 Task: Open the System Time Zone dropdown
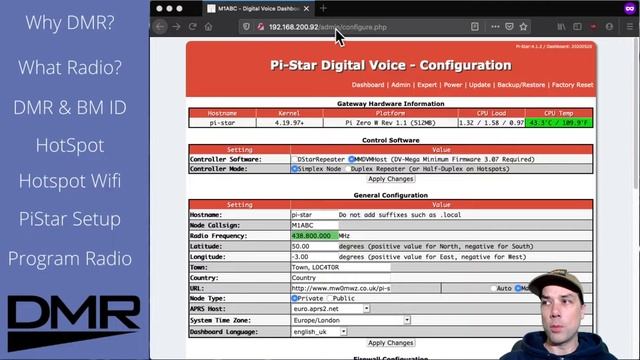point(351,320)
